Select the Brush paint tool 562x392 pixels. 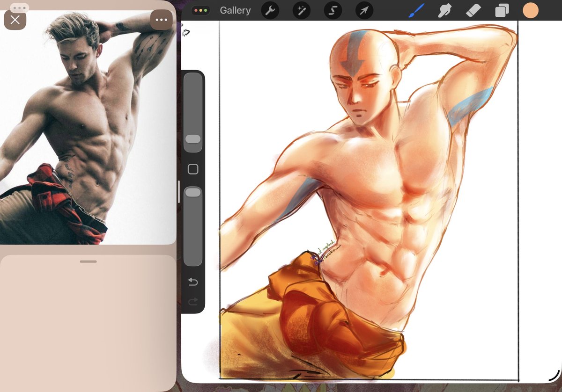point(416,10)
